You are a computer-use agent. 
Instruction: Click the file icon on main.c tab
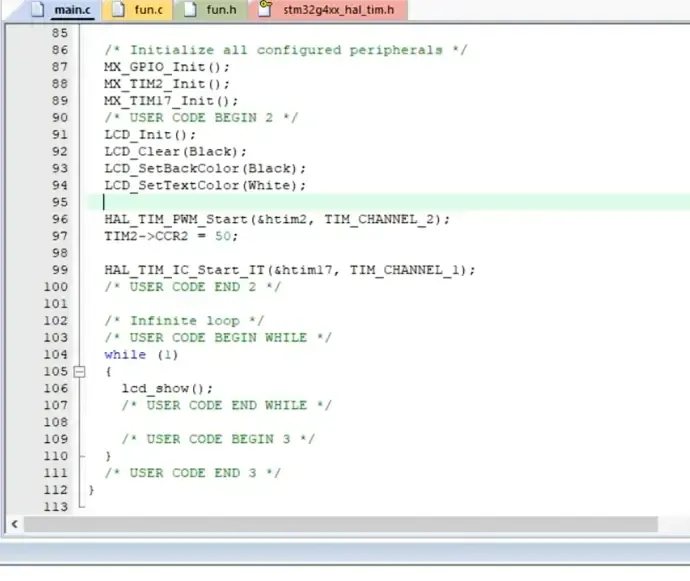[x=40, y=11]
